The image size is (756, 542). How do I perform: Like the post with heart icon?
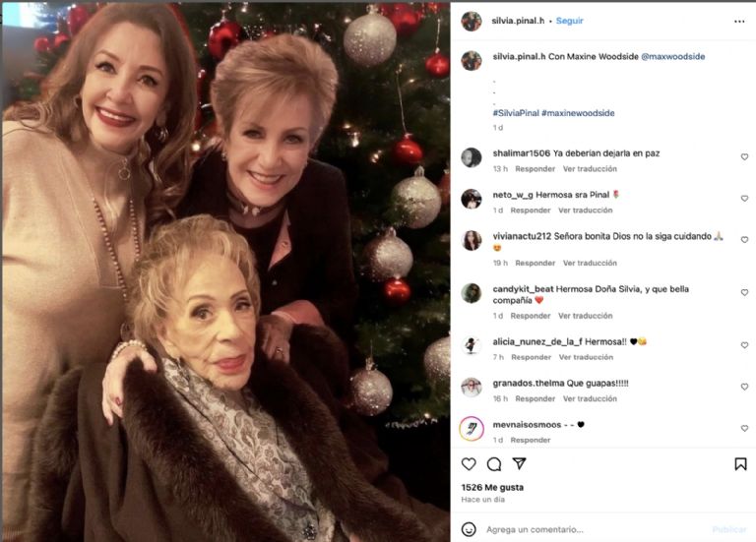point(469,464)
